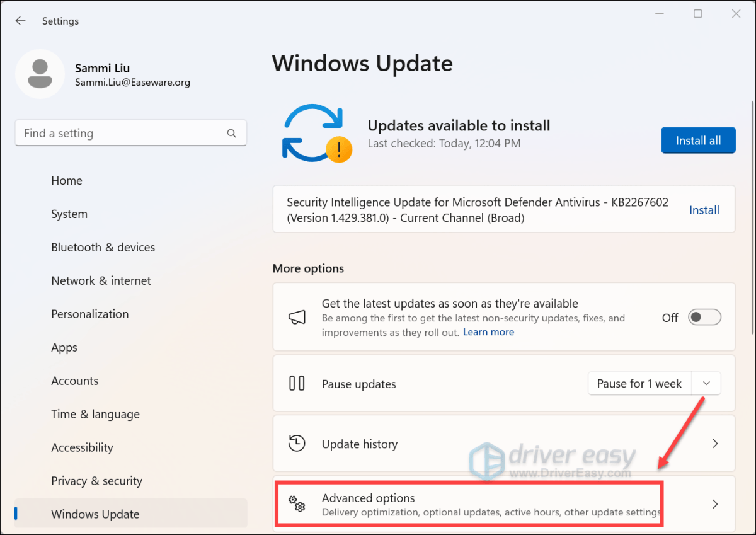
Task: Click the Install all button
Action: (698, 140)
